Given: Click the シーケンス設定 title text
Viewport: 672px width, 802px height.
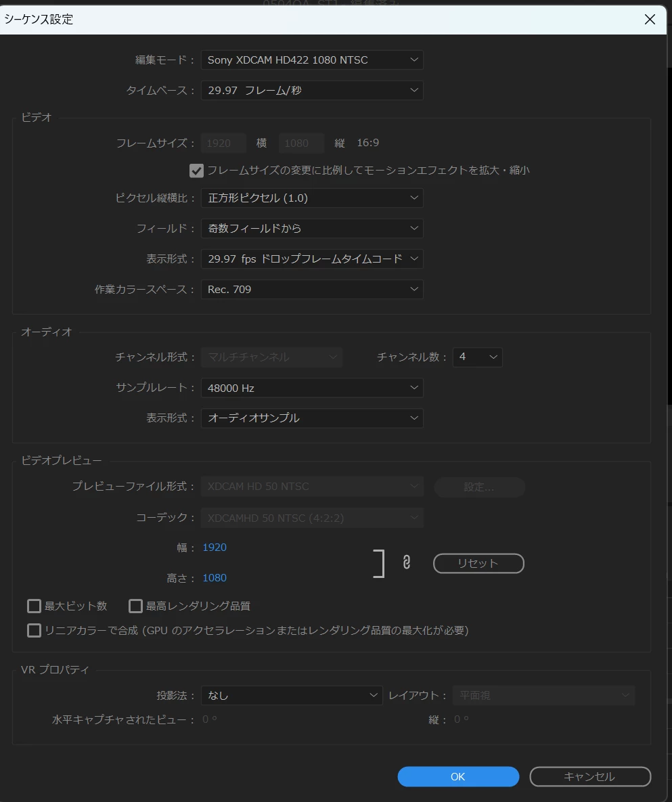Looking at the screenshot, I should click(39, 20).
